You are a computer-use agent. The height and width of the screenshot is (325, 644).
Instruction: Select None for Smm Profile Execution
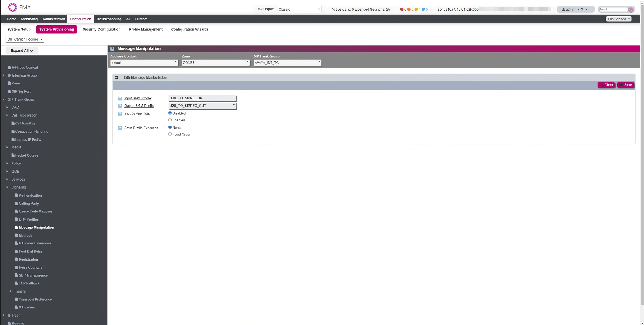tap(170, 127)
